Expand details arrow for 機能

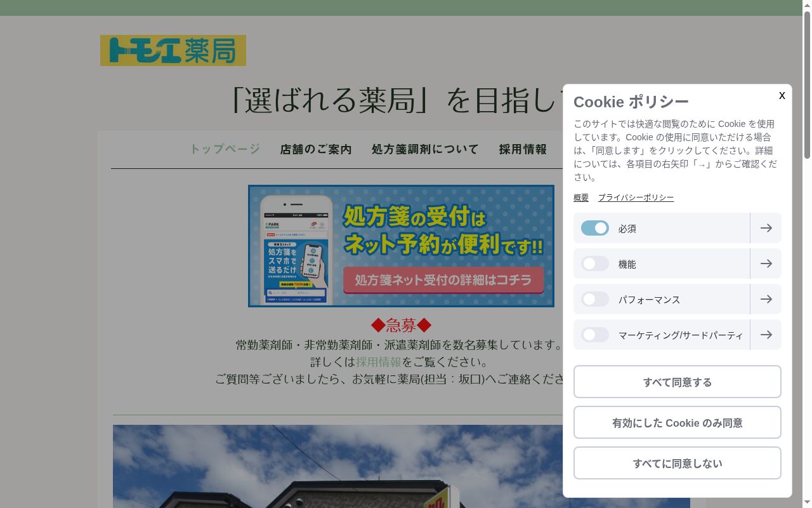tap(766, 264)
